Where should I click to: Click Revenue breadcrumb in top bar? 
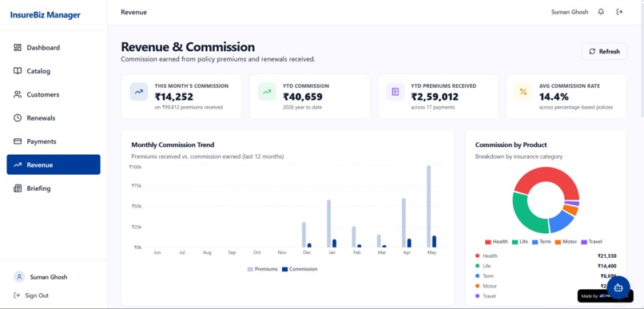tap(133, 12)
